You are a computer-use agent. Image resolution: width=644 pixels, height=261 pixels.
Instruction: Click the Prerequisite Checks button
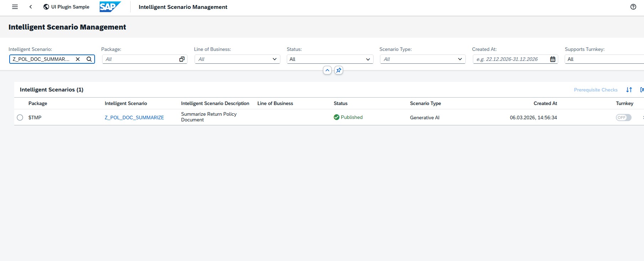click(596, 90)
